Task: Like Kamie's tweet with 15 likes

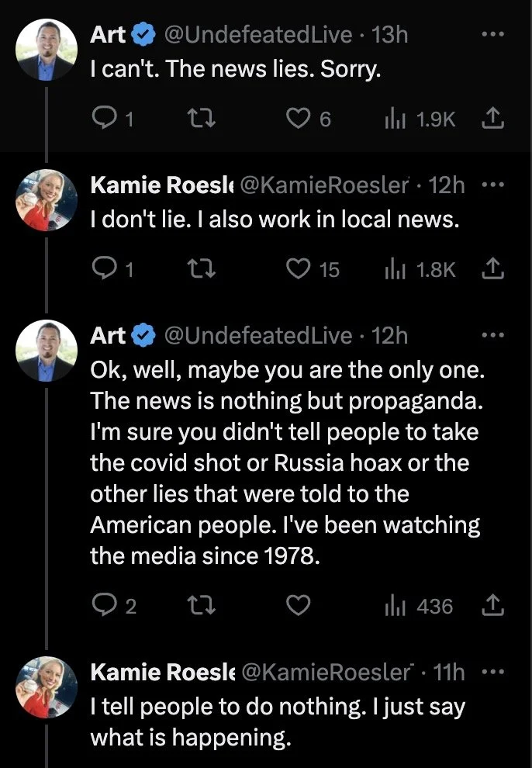Action: coord(313,269)
